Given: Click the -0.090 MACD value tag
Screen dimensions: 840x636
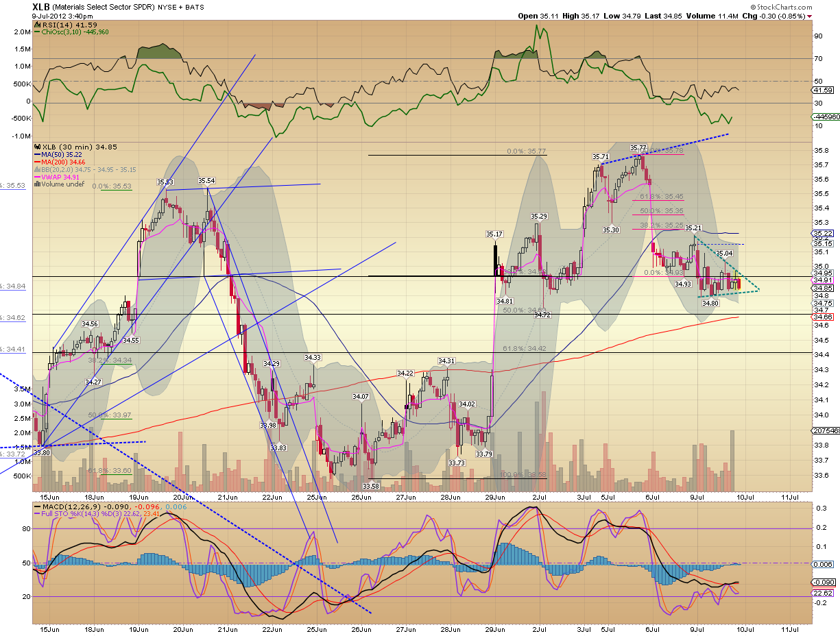Looking at the screenshot, I should point(823,581).
